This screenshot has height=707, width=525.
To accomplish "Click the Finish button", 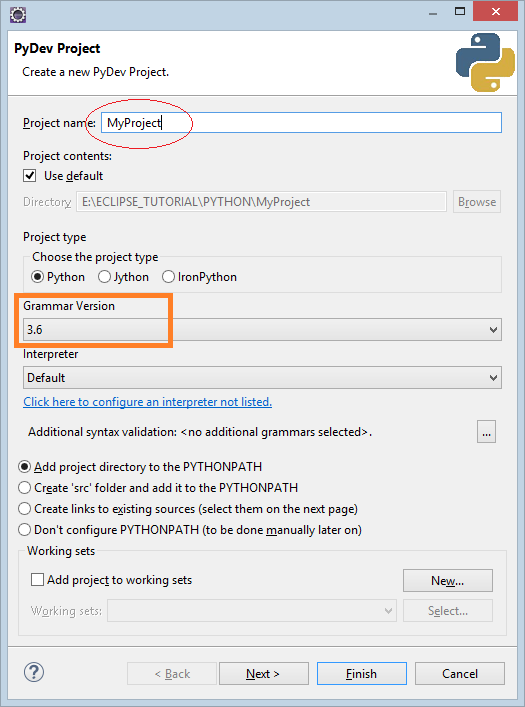I will pos(362,674).
